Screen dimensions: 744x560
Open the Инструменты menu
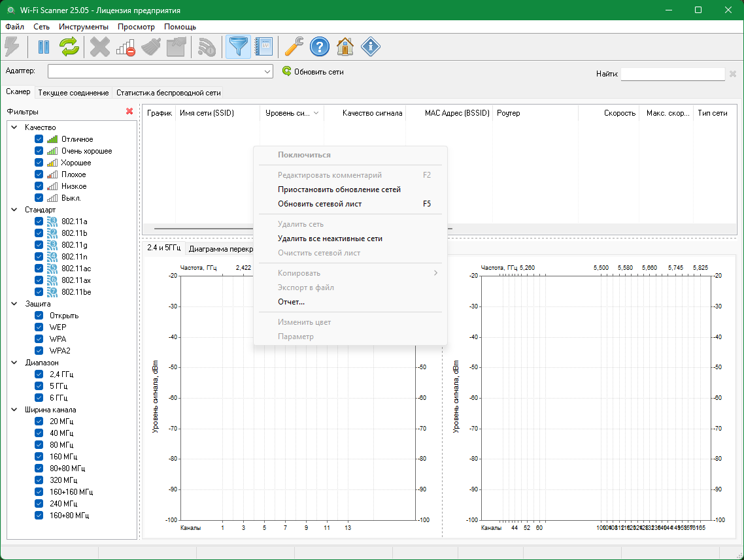84,27
